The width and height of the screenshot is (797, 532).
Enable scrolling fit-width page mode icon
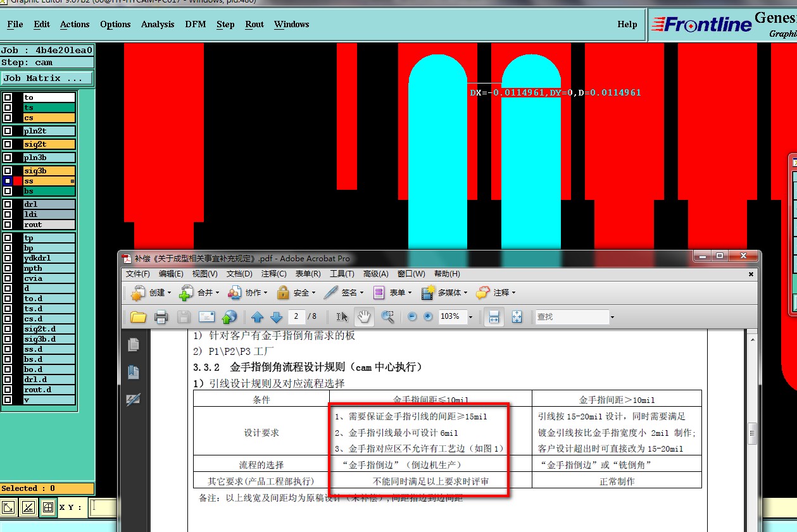(x=494, y=317)
